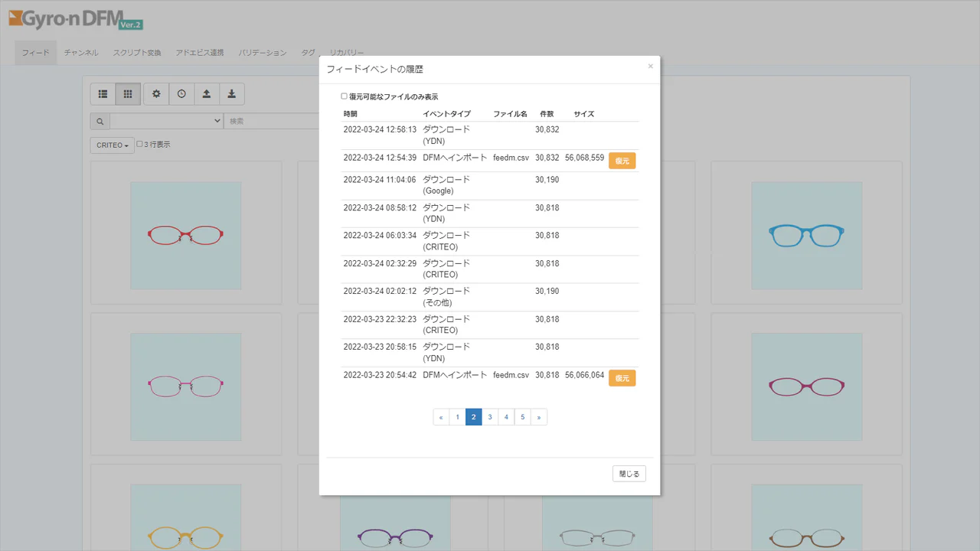Open the CRITEO dropdown button
Screen dimensions: 980x551
coord(112,145)
